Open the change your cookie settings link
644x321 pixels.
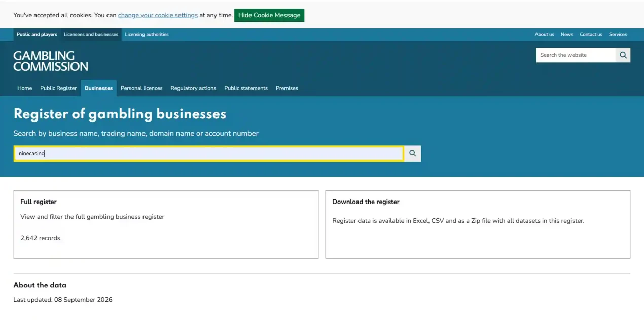[x=158, y=15]
